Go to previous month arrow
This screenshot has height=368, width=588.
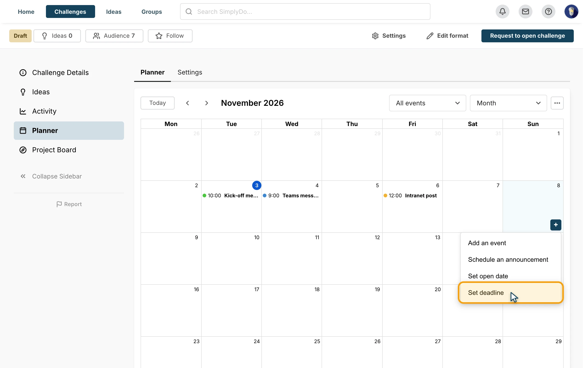tap(187, 103)
